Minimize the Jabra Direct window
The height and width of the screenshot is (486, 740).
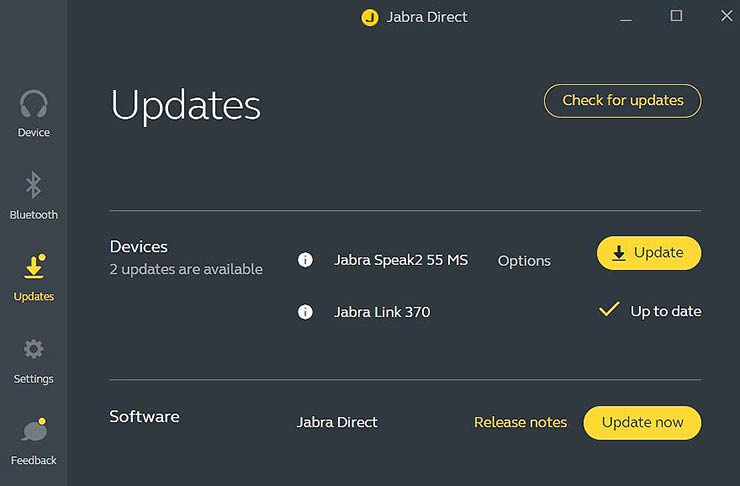pos(626,17)
